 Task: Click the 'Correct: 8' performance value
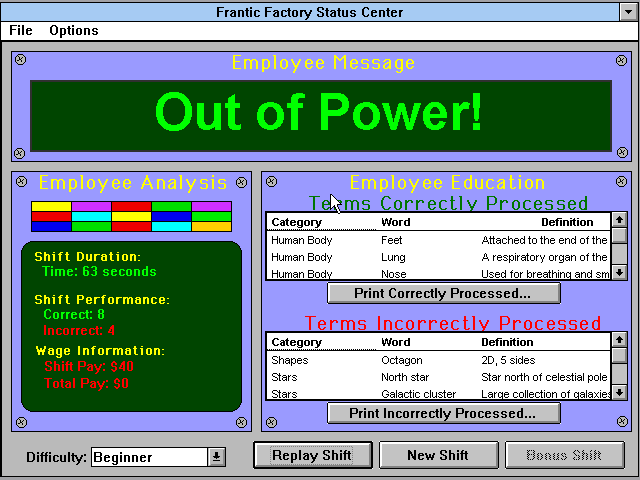pyautogui.click(x=74, y=315)
